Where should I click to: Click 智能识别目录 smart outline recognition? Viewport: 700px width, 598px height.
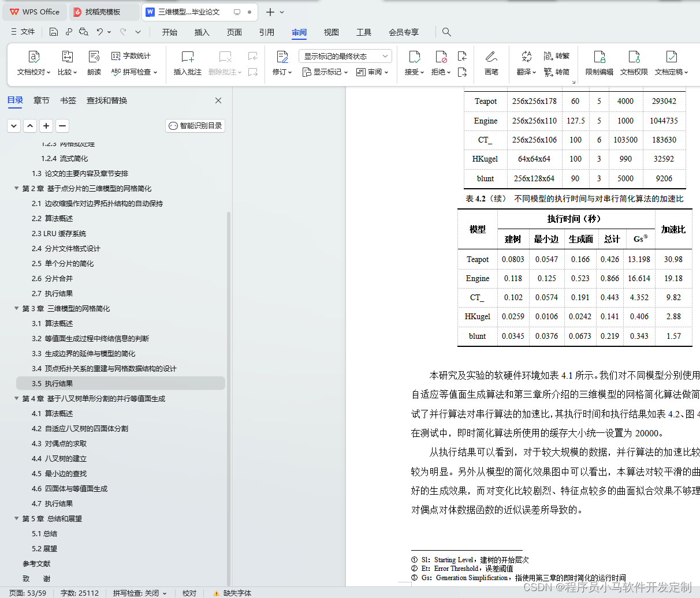tap(195, 125)
